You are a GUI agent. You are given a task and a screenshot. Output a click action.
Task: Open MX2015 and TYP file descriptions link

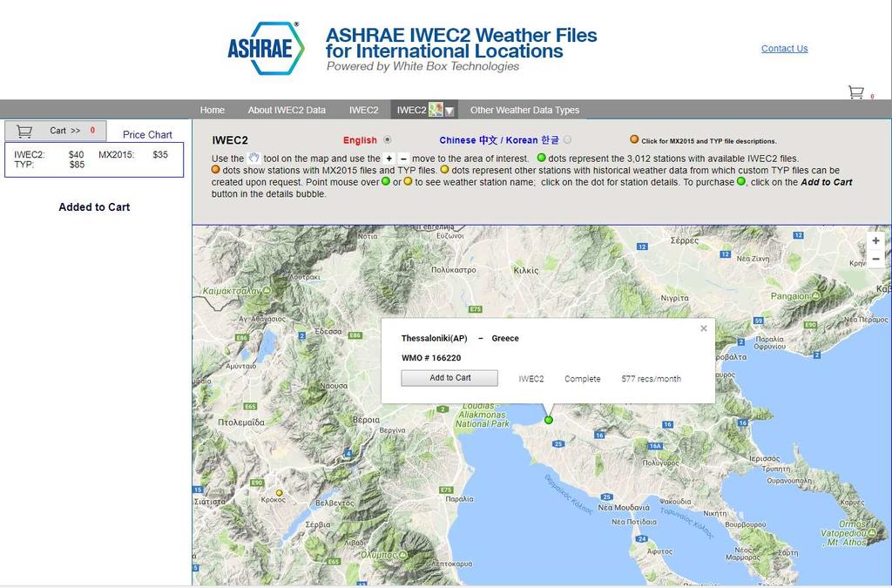(x=708, y=141)
